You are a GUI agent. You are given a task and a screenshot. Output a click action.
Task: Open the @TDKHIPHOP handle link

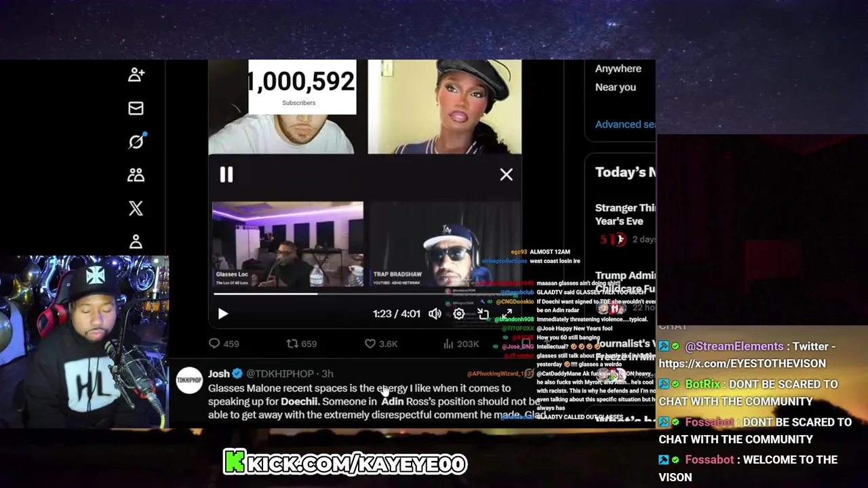(280, 373)
